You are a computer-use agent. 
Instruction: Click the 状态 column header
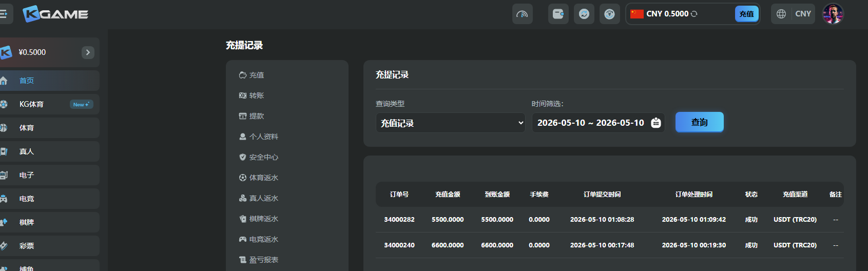[x=751, y=195]
